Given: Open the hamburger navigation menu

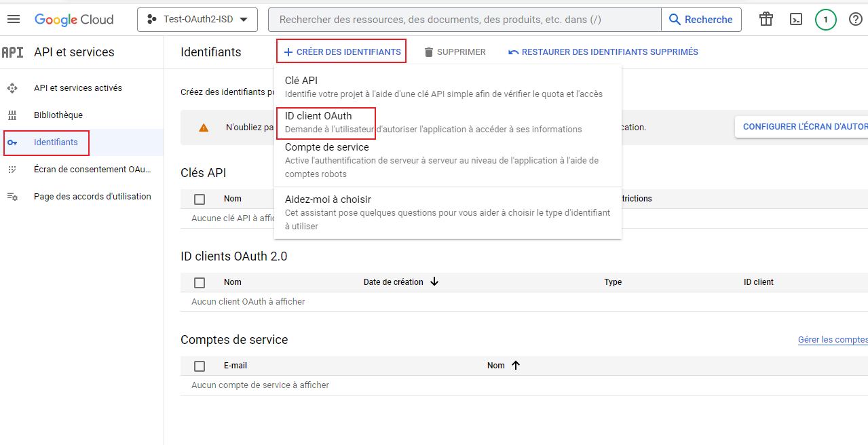Looking at the screenshot, I should coord(14,19).
